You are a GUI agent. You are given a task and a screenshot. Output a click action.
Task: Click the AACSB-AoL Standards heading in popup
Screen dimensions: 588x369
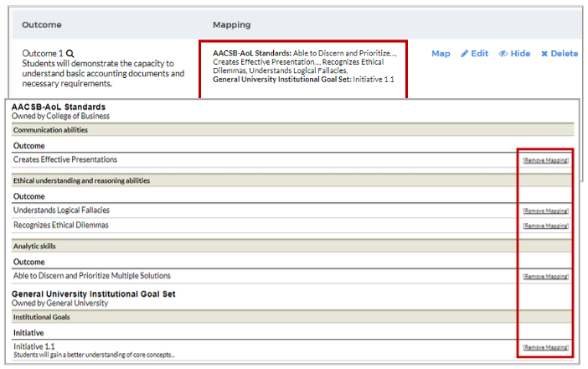[59, 107]
